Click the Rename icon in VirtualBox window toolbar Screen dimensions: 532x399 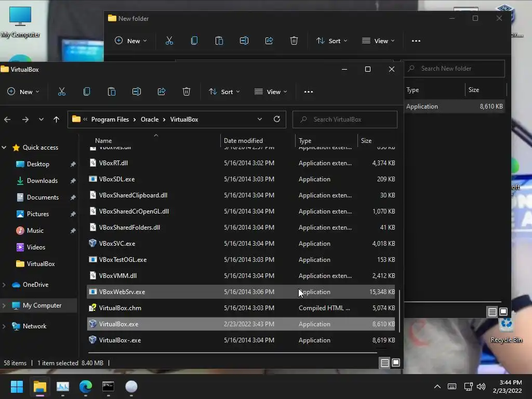click(x=137, y=91)
